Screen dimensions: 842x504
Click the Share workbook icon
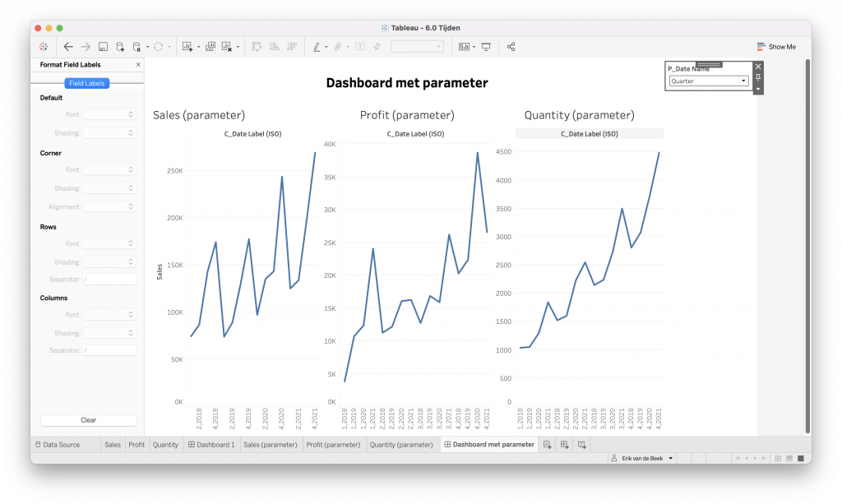511,47
